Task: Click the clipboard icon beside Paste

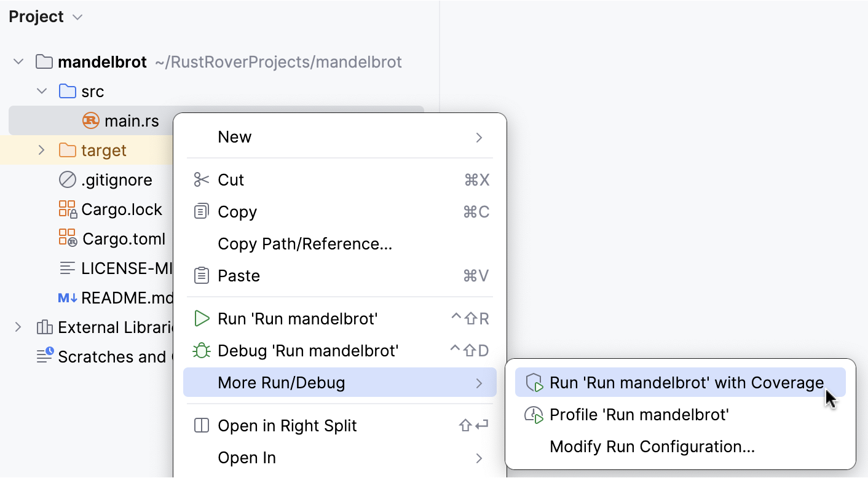Action: tap(202, 275)
